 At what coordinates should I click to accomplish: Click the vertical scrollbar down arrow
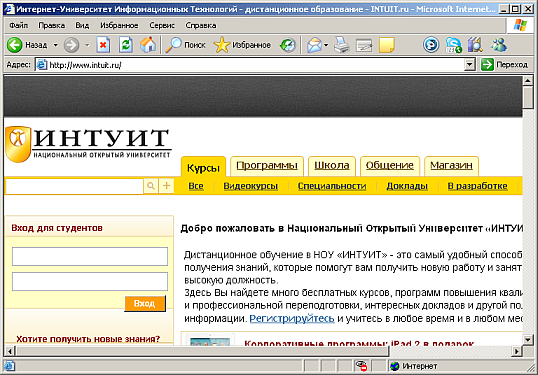528,340
